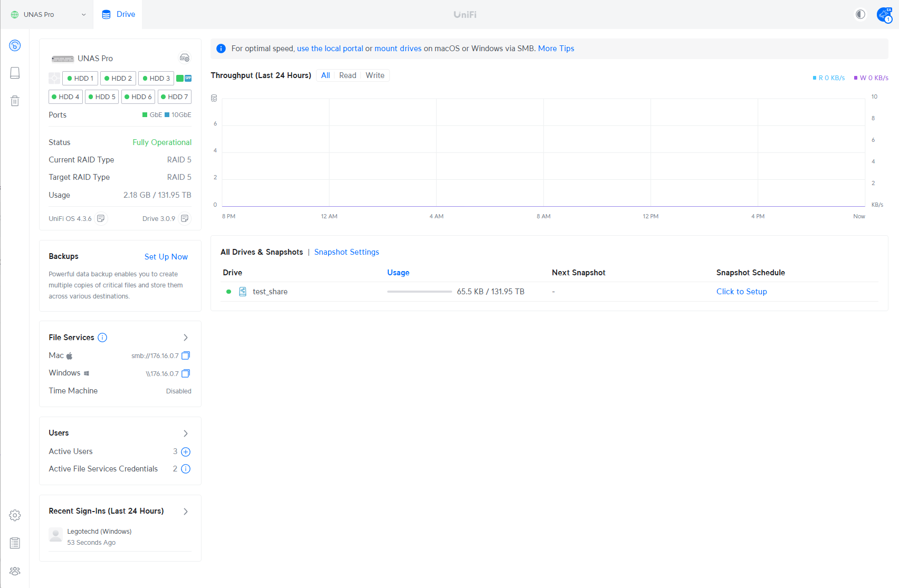Viewport: 899px width, 588px height.
Task: Click Set Up Now for Backups
Action: point(166,257)
